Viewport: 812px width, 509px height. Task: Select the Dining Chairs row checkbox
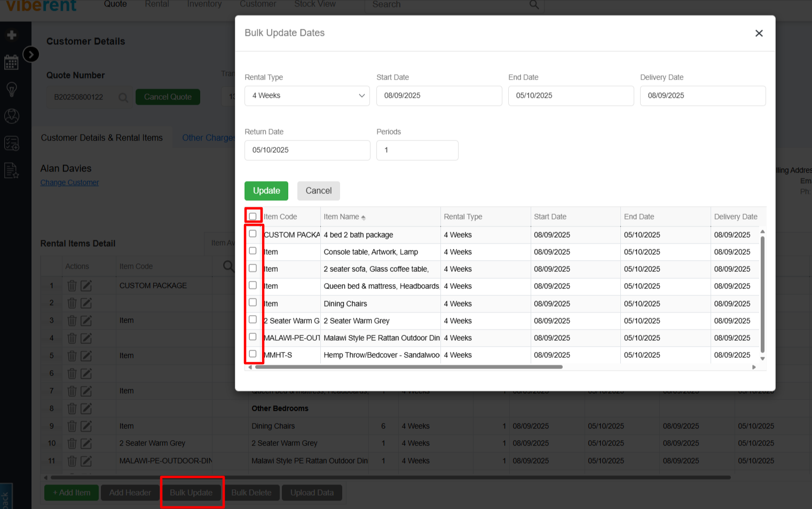[x=253, y=302]
